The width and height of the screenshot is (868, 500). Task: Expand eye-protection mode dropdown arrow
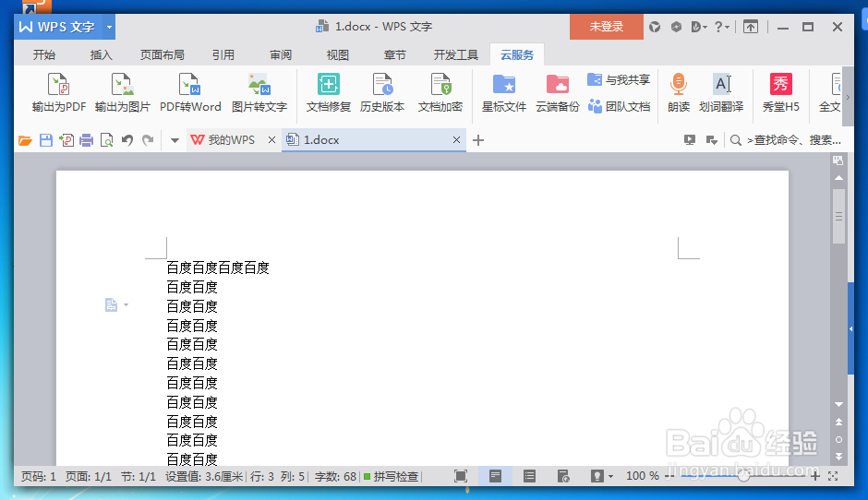click(610, 476)
